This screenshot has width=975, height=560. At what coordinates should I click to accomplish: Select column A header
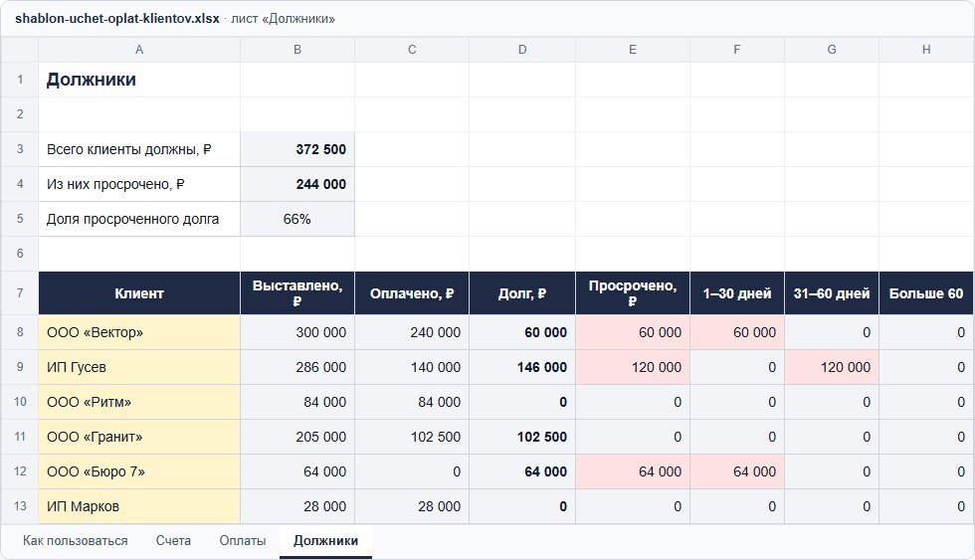click(x=139, y=50)
